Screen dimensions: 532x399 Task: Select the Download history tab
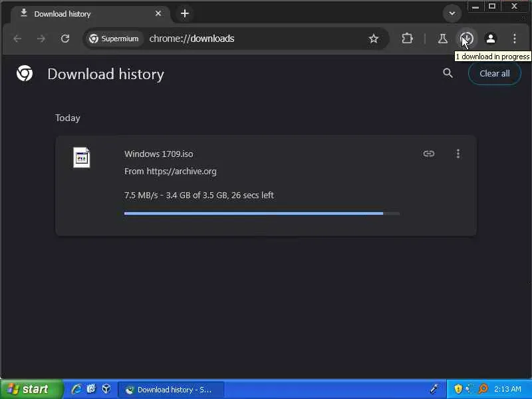click(x=90, y=14)
